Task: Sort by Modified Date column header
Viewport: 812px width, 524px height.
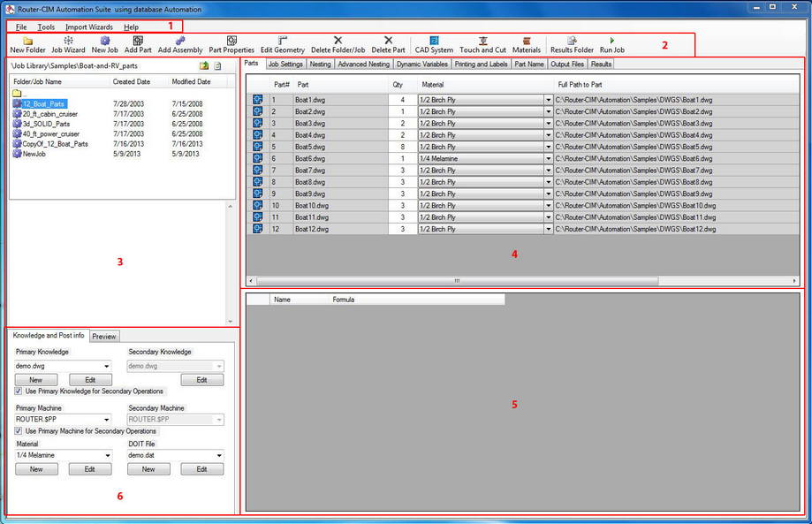Action: click(x=191, y=82)
